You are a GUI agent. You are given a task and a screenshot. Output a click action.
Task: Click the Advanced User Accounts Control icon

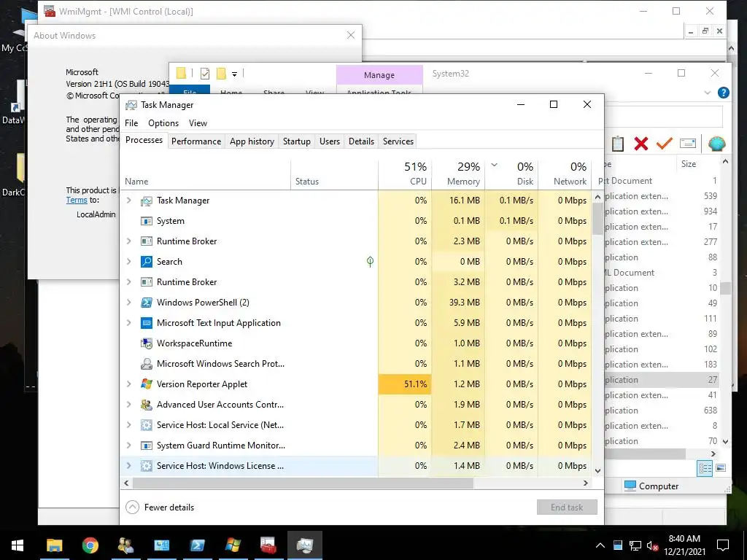pyautogui.click(x=146, y=405)
